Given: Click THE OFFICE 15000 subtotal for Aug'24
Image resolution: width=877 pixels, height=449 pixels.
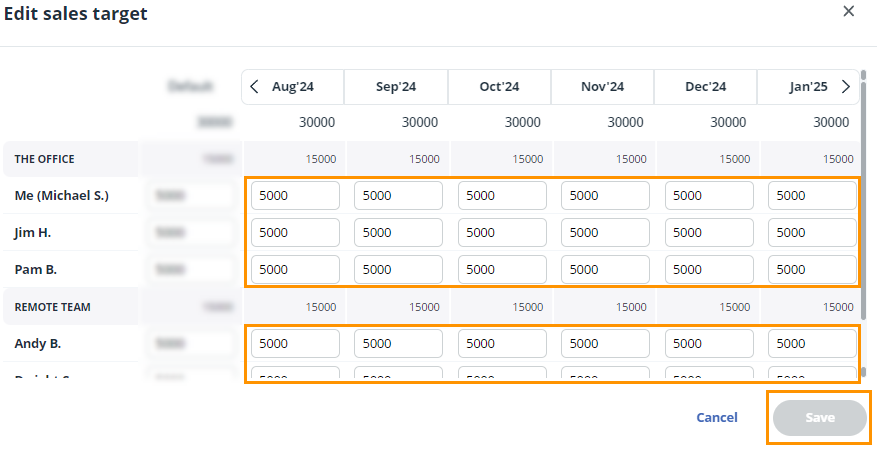Looking at the screenshot, I should [320, 159].
